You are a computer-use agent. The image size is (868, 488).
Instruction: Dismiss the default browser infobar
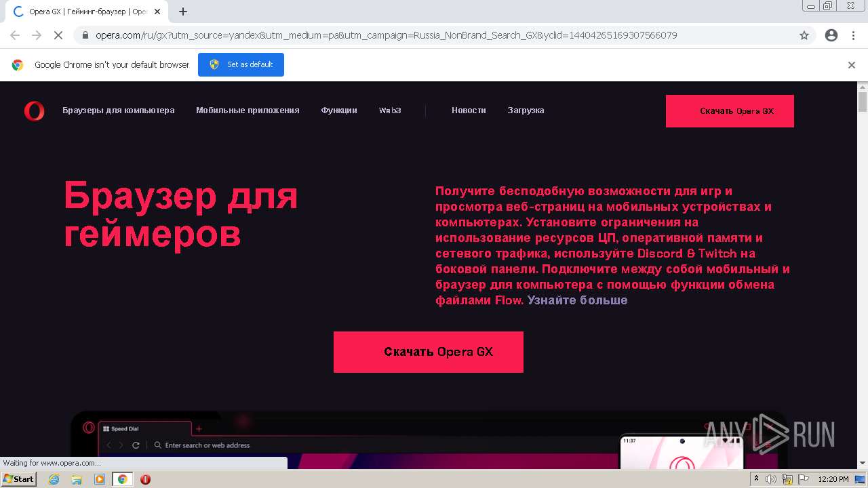pyautogui.click(x=852, y=65)
